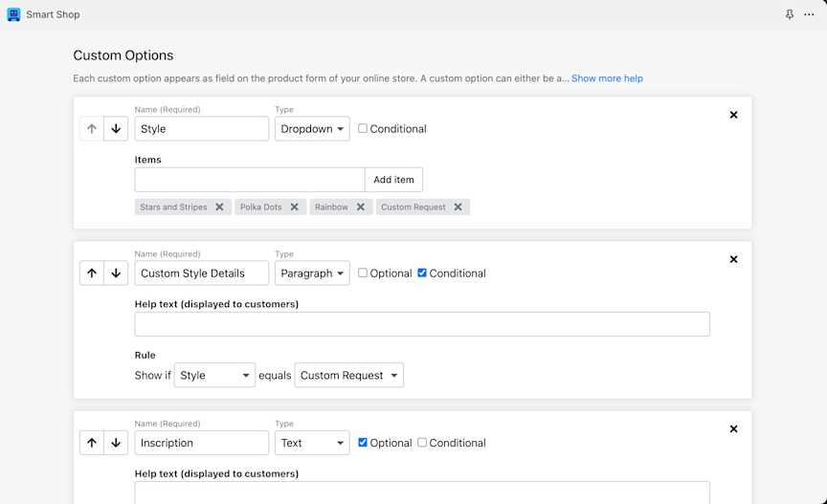This screenshot has height=504, width=827.
Task: Click the Items text input field
Action: point(249,180)
